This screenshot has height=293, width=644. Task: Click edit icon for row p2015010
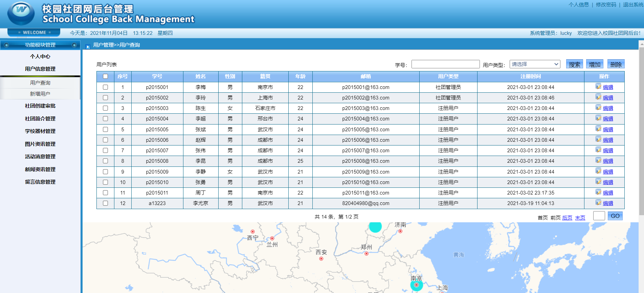click(598, 181)
